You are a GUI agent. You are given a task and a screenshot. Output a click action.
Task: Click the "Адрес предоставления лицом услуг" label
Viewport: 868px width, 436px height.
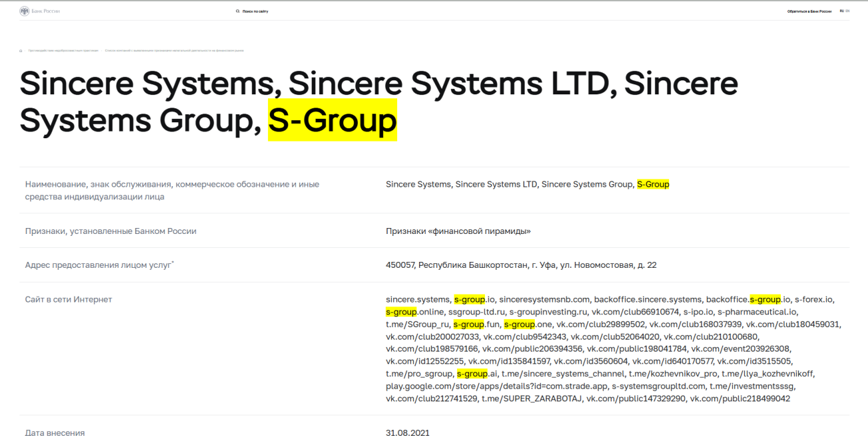coord(99,265)
